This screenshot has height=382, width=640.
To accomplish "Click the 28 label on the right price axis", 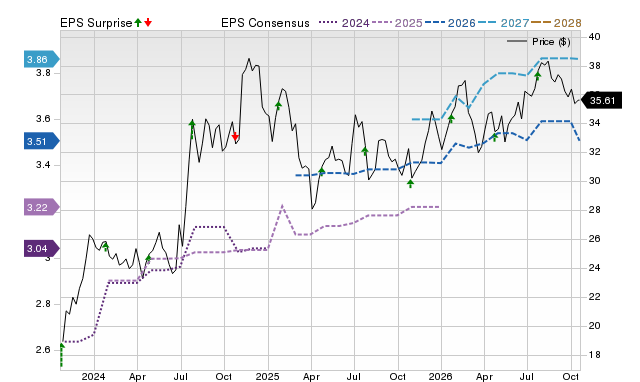I will [594, 210].
